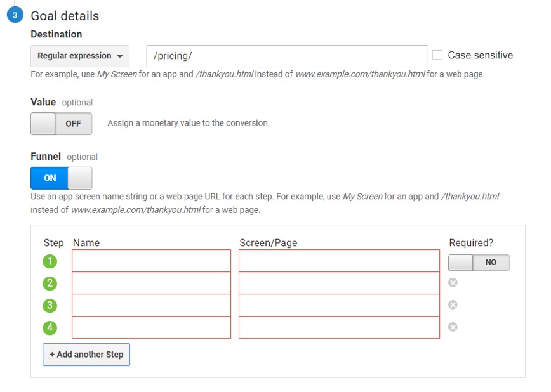Click the + Add another Step button
This screenshot has width=551, height=392.
coord(86,355)
